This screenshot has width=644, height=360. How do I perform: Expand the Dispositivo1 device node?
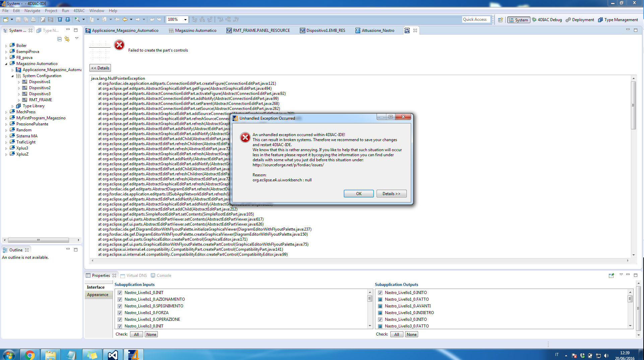19,82
